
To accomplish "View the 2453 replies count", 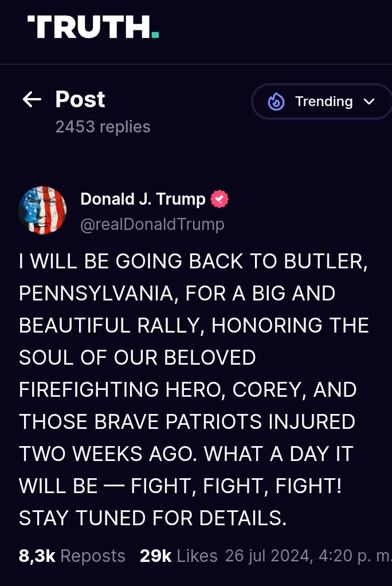I will [x=103, y=127].
